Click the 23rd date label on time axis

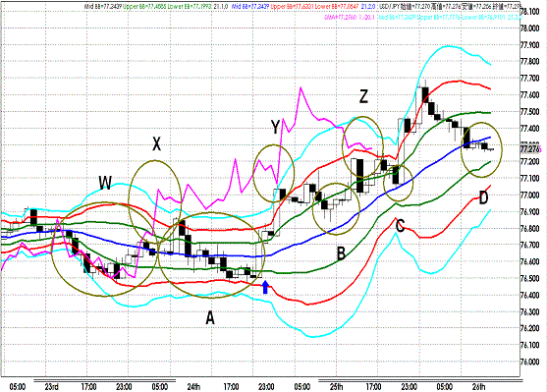(x=52, y=387)
